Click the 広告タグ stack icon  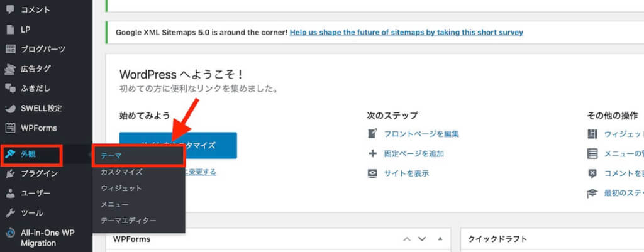pyautogui.click(x=10, y=69)
